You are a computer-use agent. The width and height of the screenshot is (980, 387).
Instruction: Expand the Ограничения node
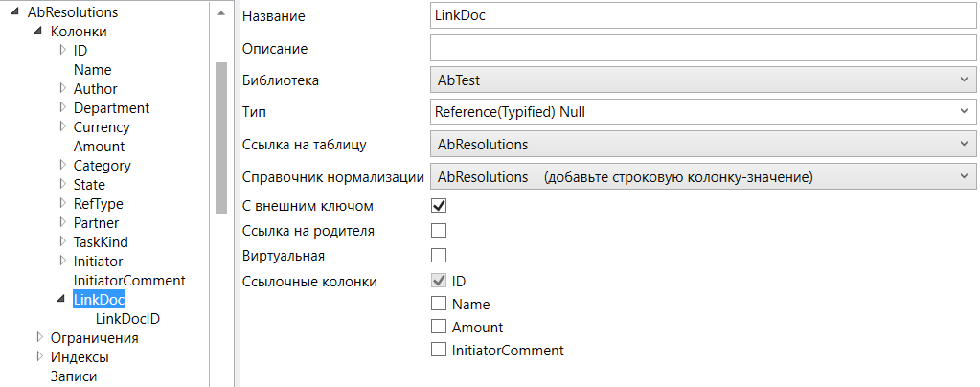point(39,337)
